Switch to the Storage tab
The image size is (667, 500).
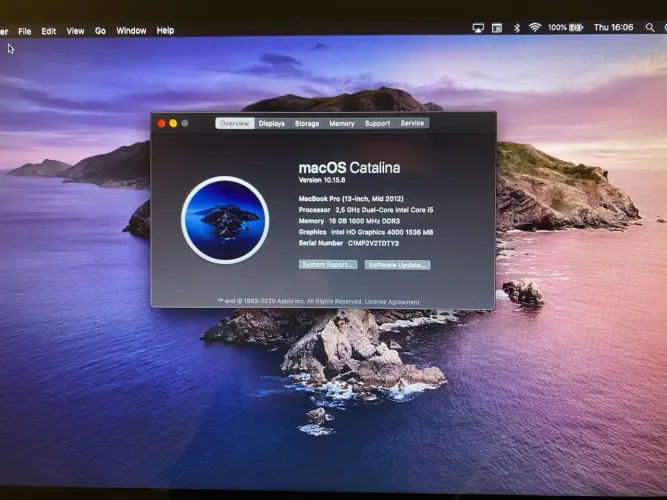(307, 123)
